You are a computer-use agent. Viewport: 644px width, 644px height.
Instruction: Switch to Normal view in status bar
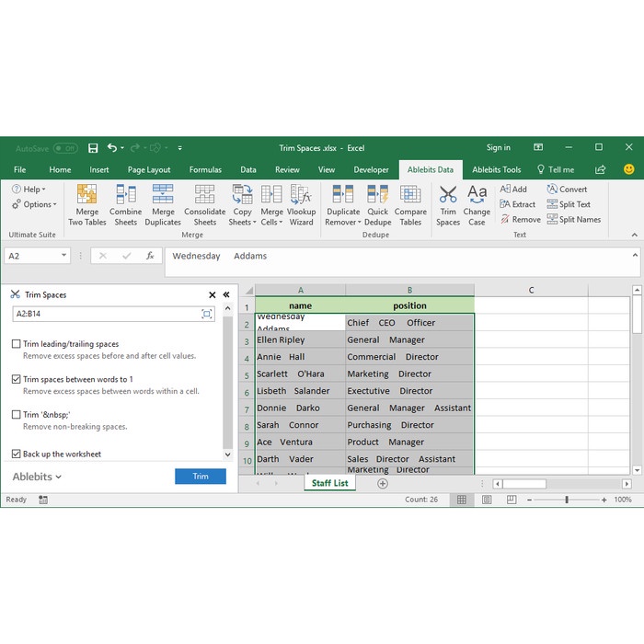[x=462, y=500]
